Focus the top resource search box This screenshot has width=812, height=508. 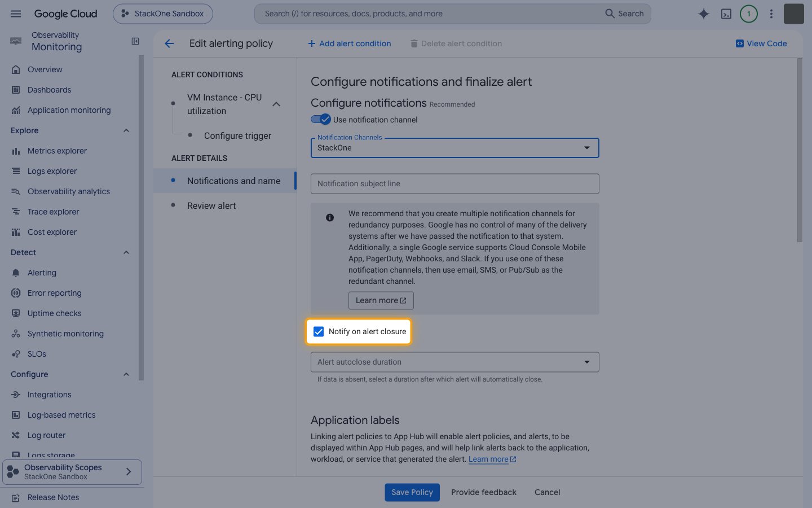coord(429,14)
